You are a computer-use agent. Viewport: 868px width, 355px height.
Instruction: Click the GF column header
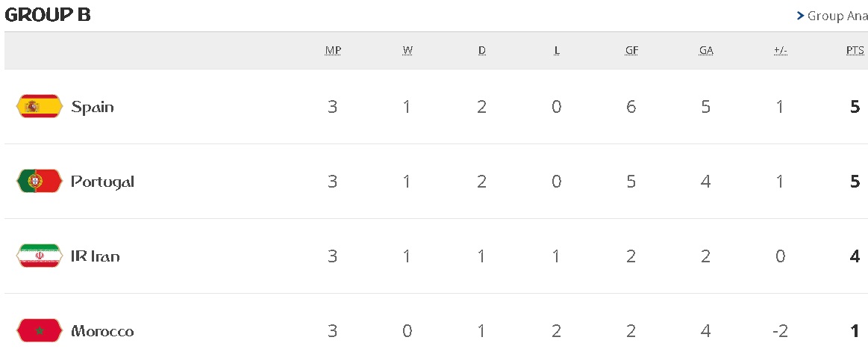(631, 51)
